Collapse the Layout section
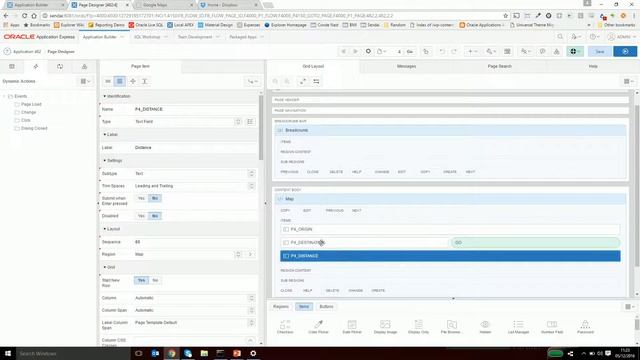 105,229
